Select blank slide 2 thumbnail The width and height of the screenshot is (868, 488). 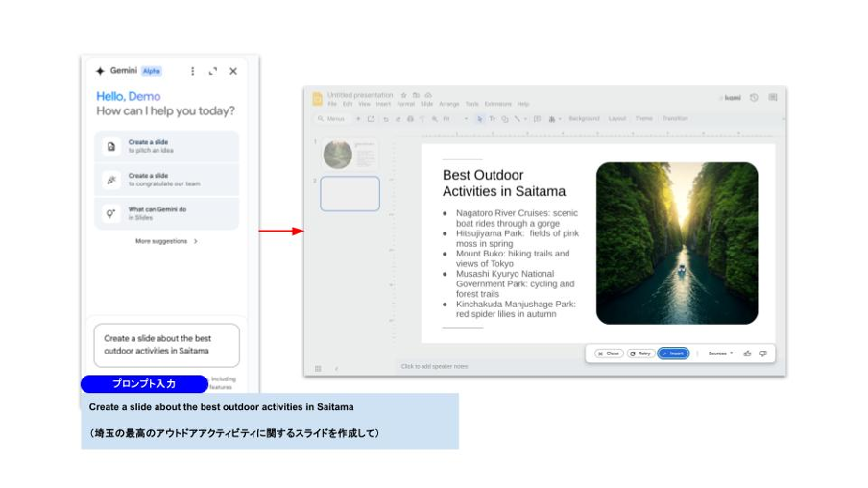click(x=350, y=194)
